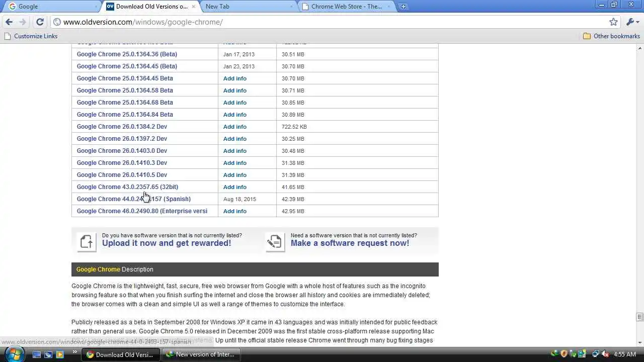Click the browser Forward arrow
This screenshot has height=362, width=644.
(23, 22)
